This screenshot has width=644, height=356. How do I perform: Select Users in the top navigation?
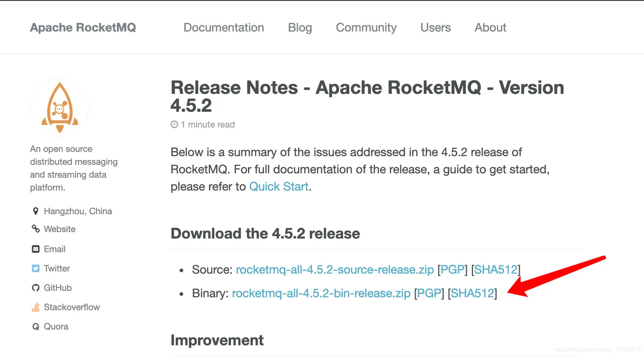click(x=435, y=28)
